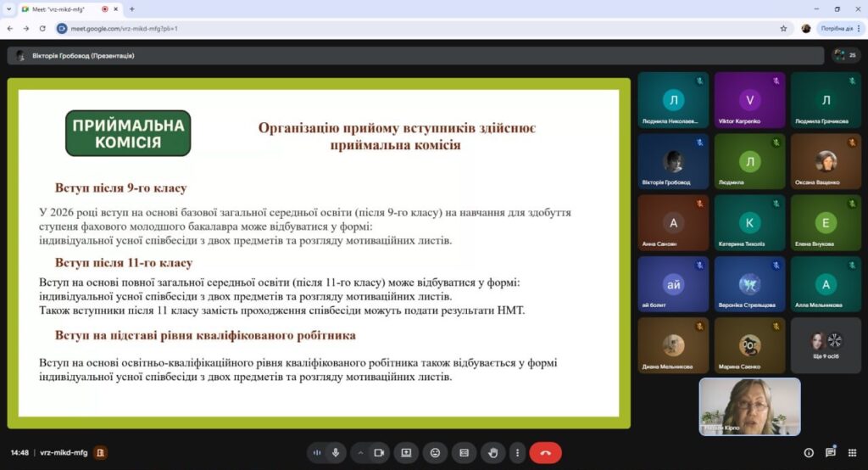Raise hand in the meeting
This screenshot has width=868, height=470.
click(492, 453)
